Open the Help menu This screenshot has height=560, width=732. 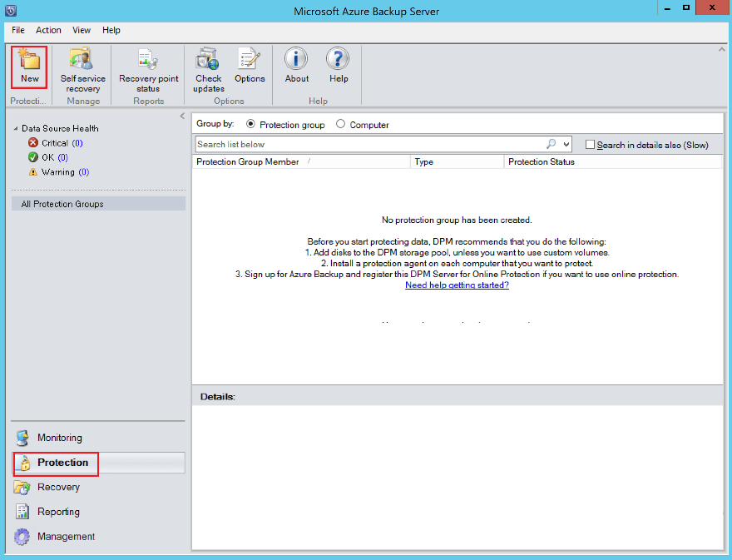tap(111, 30)
